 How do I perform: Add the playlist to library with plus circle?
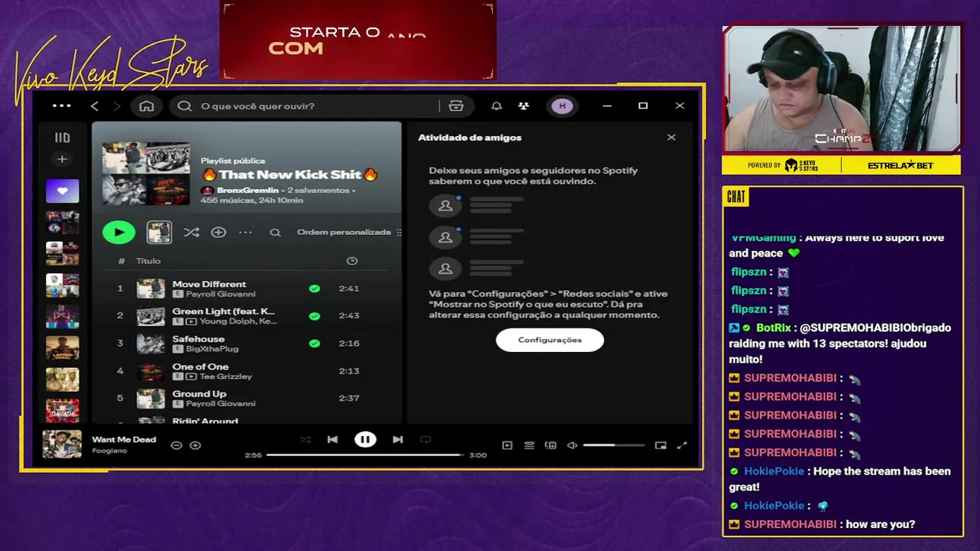point(218,232)
